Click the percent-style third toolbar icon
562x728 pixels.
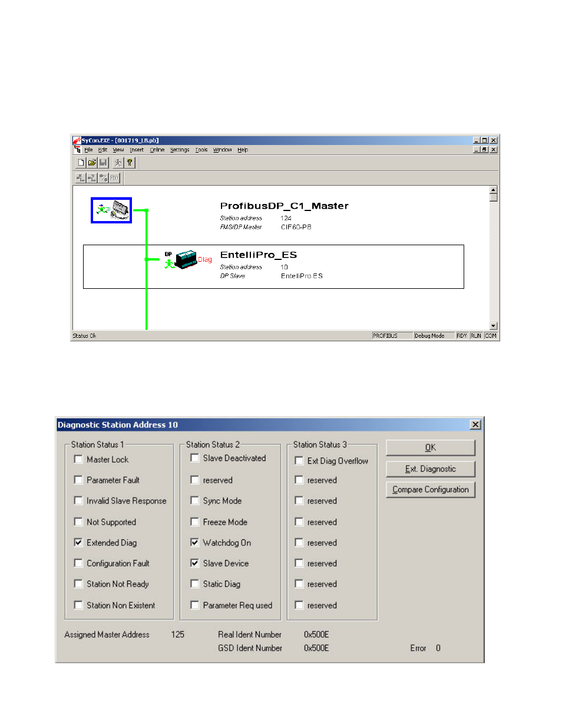(103, 178)
